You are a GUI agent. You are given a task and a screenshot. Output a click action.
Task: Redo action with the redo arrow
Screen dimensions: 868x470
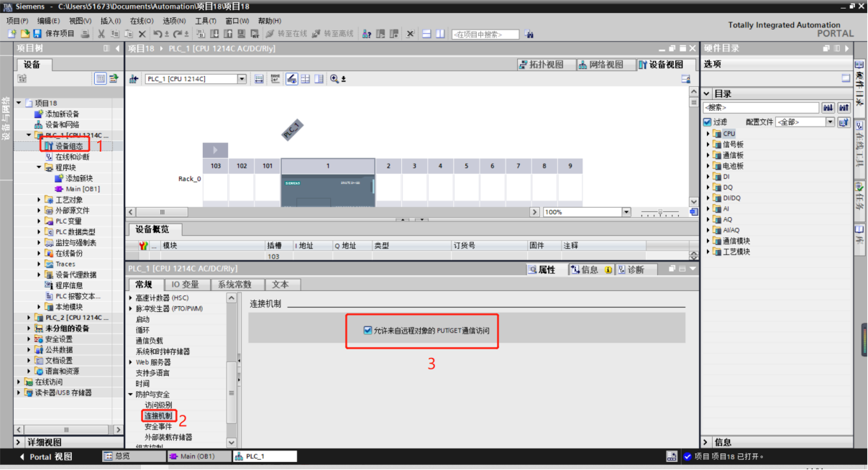(x=178, y=34)
